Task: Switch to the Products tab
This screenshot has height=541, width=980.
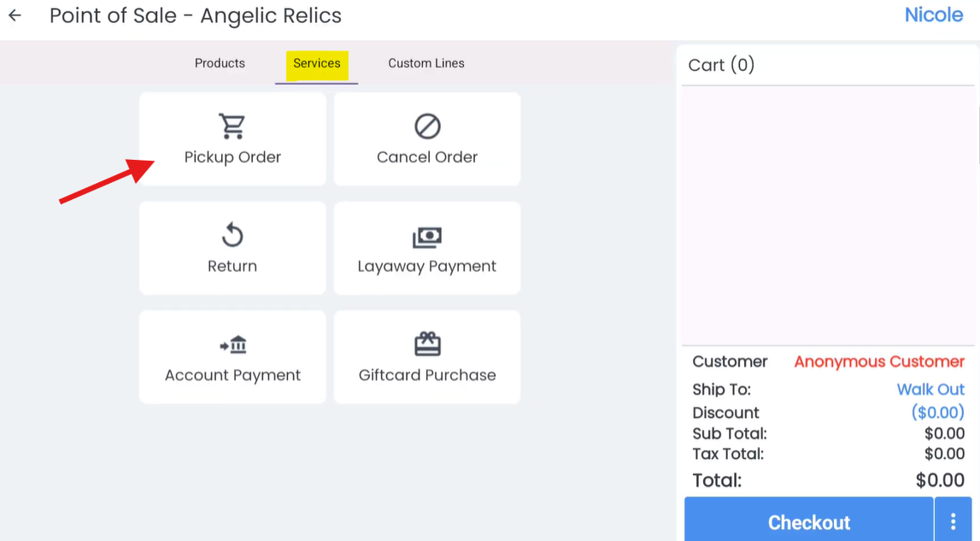Action: click(220, 63)
